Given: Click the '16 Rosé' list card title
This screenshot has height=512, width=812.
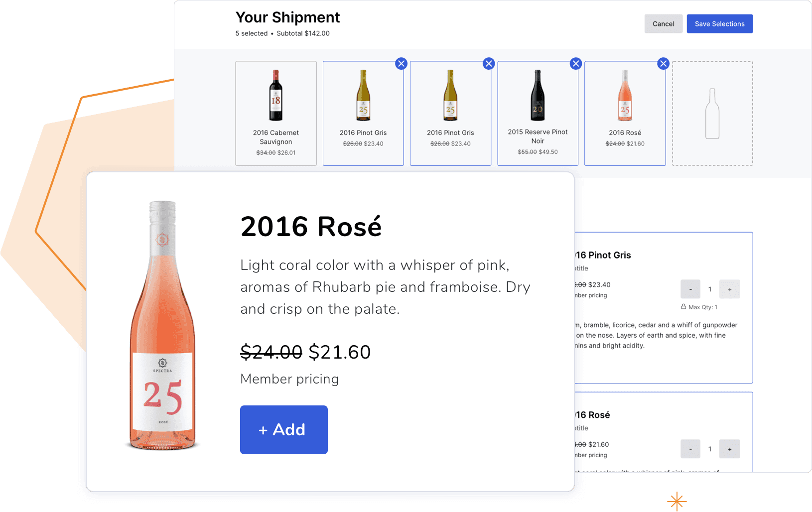Looking at the screenshot, I should tap(592, 415).
